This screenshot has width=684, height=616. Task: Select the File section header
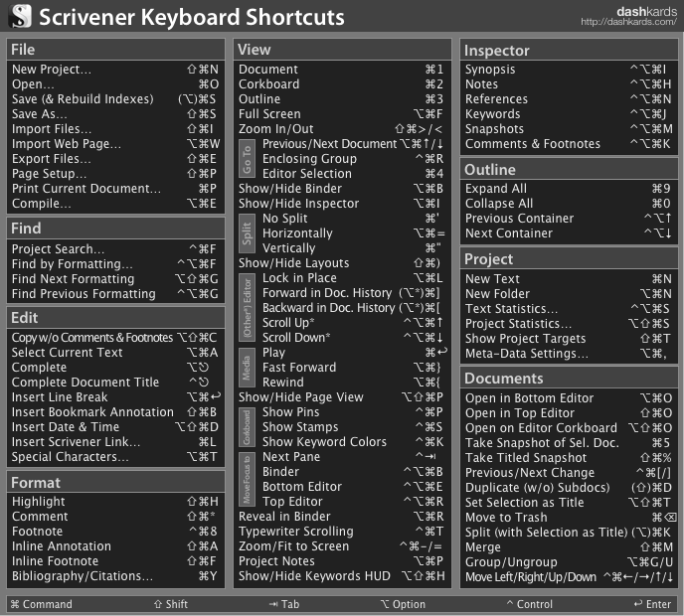point(115,50)
